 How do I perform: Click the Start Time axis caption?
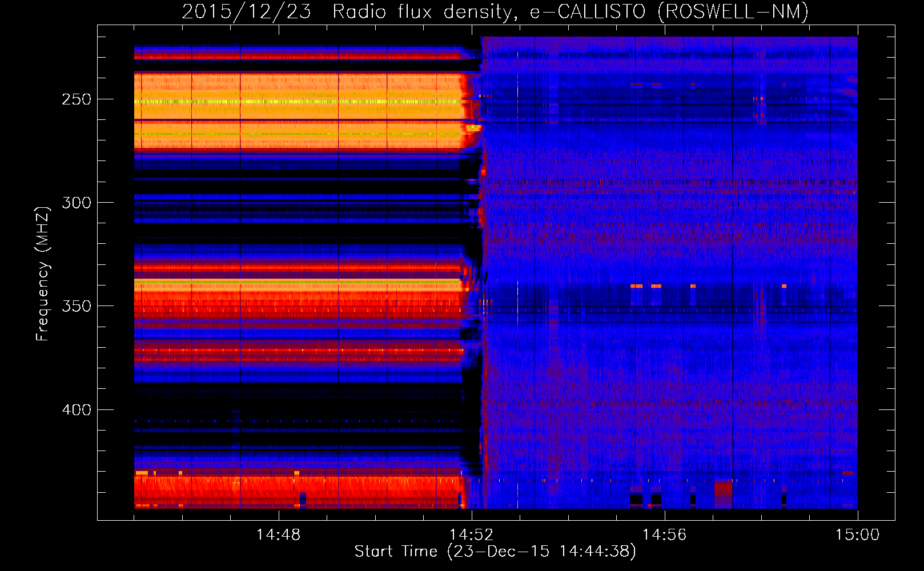tap(495, 552)
